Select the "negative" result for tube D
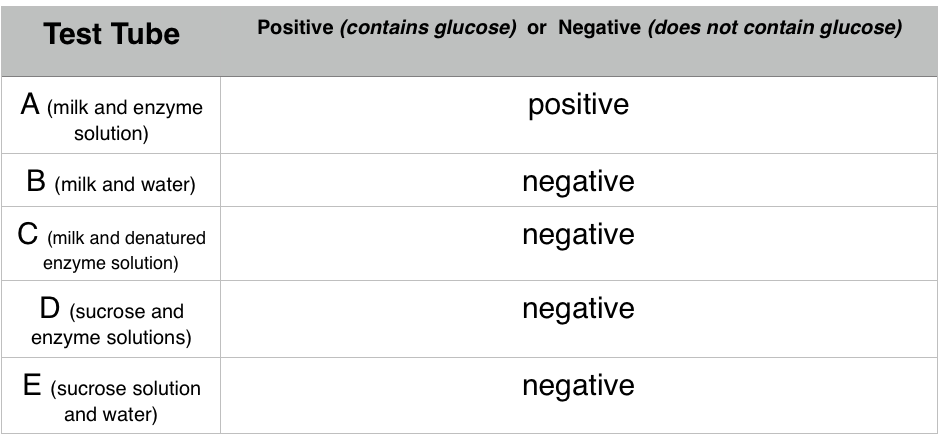Viewport: 944px width, 438px height. (x=578, y=309)
